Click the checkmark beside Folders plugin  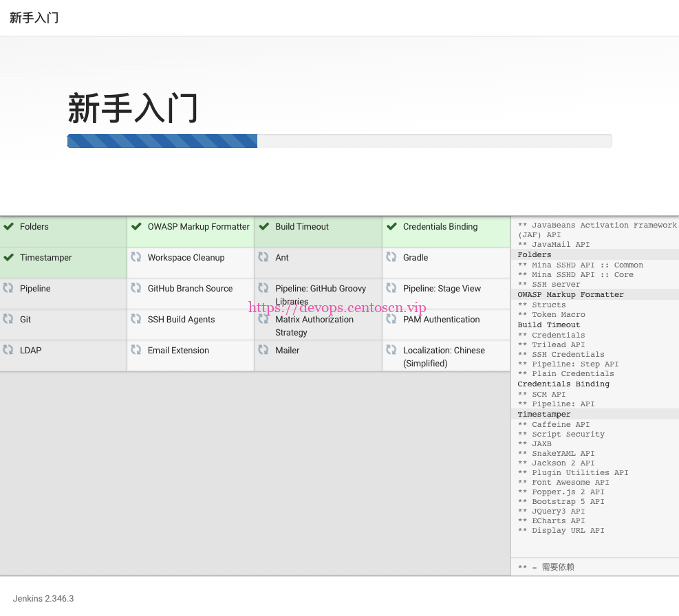pyautogui.click(x=10, y=227)
